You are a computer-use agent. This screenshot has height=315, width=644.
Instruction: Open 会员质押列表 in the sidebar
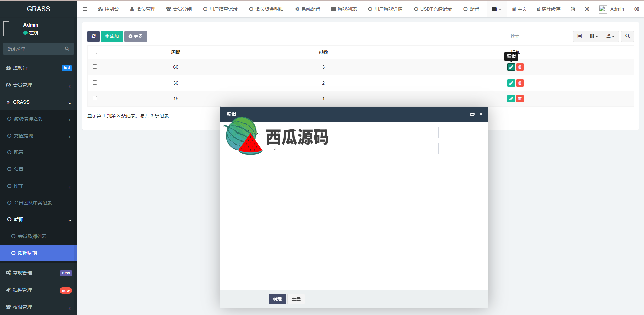(x=32, y=236)
